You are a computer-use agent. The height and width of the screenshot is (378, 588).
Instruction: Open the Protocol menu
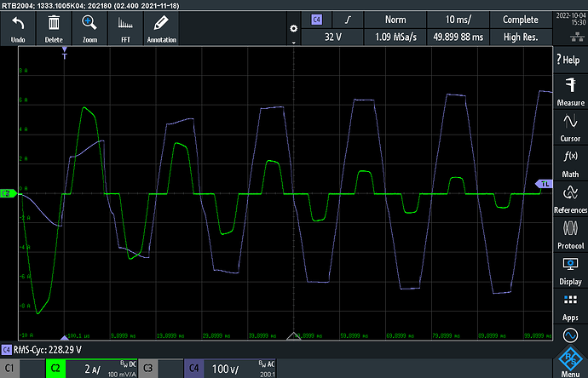click(570, 235)
